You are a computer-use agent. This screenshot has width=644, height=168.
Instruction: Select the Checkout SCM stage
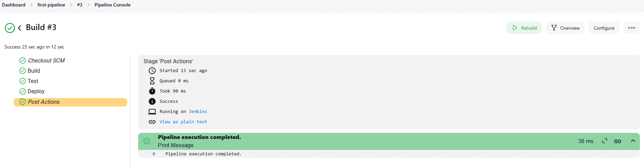[46, 60]
